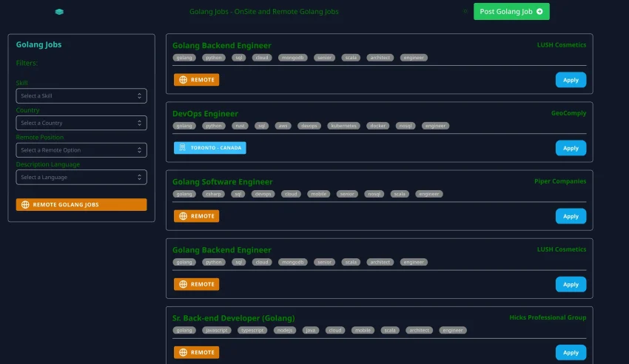Select the scala tag on Golang Software Engineer

[400, 194]
